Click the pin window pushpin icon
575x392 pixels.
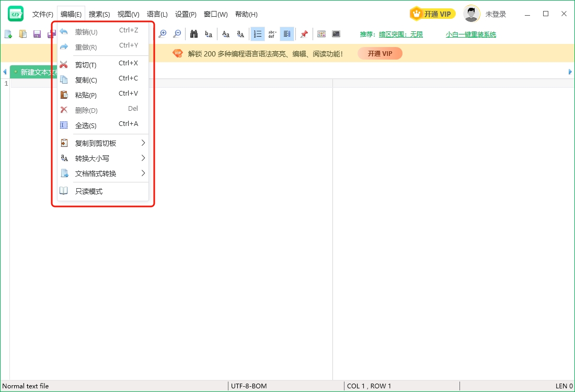[304, 34]
